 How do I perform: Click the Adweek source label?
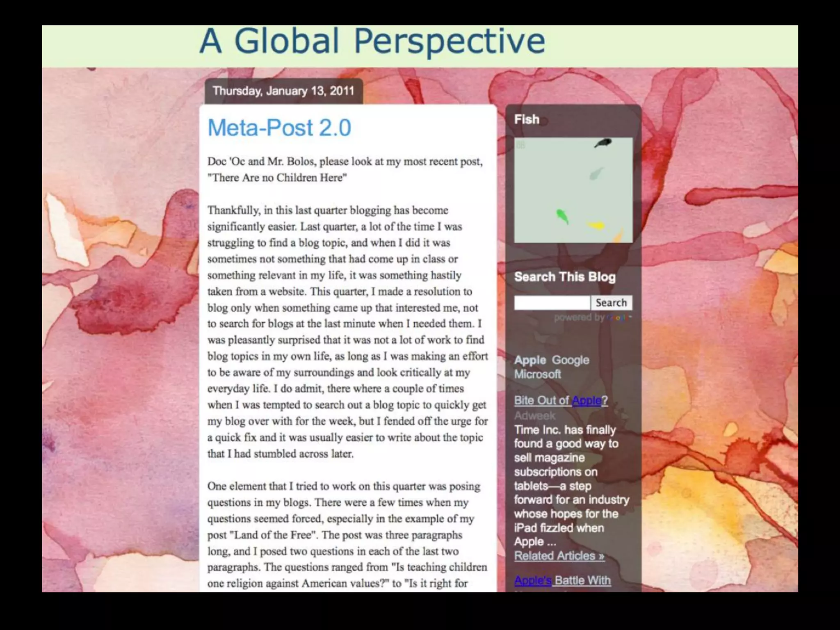tap(534, 415)
